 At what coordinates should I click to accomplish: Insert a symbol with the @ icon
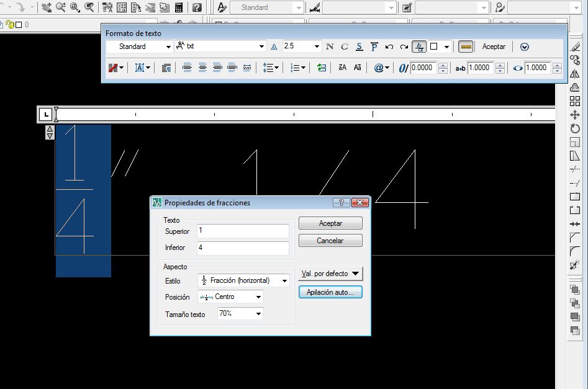tap(382, 68)
